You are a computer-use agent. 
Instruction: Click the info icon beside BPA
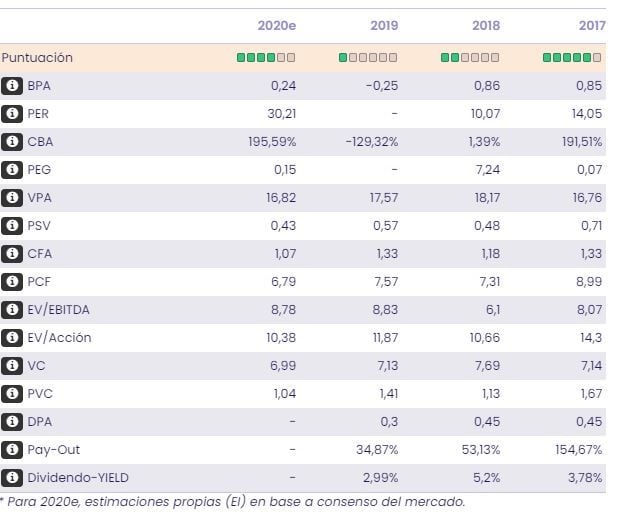[x=13, y=86]
